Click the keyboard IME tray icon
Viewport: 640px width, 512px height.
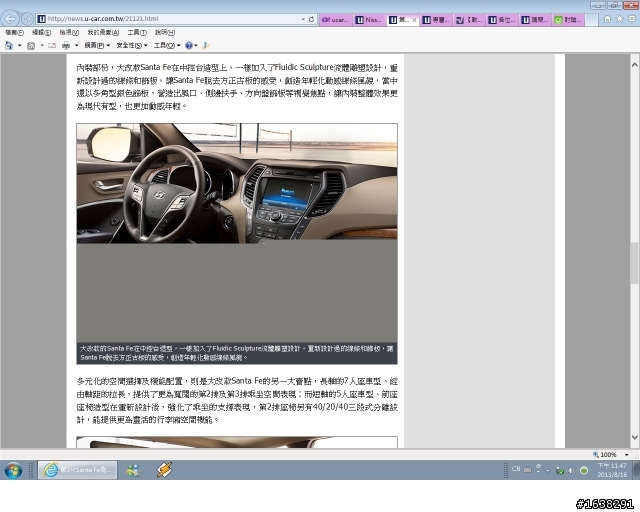(527, 470)
